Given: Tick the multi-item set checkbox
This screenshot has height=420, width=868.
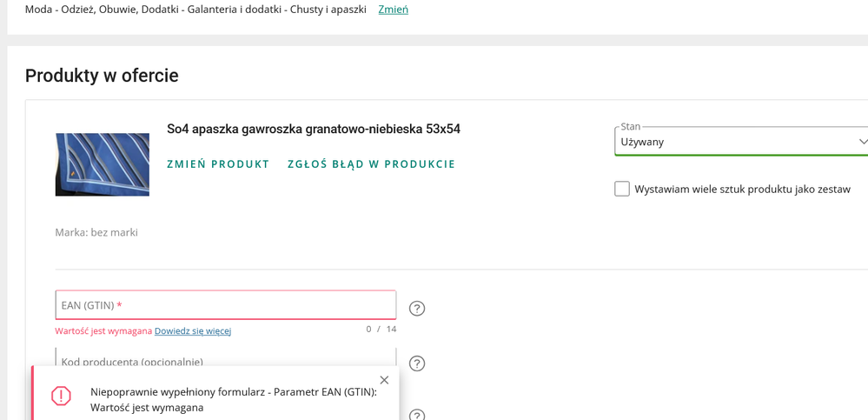Looking at the screenshot, I should (x=622, y=189).
